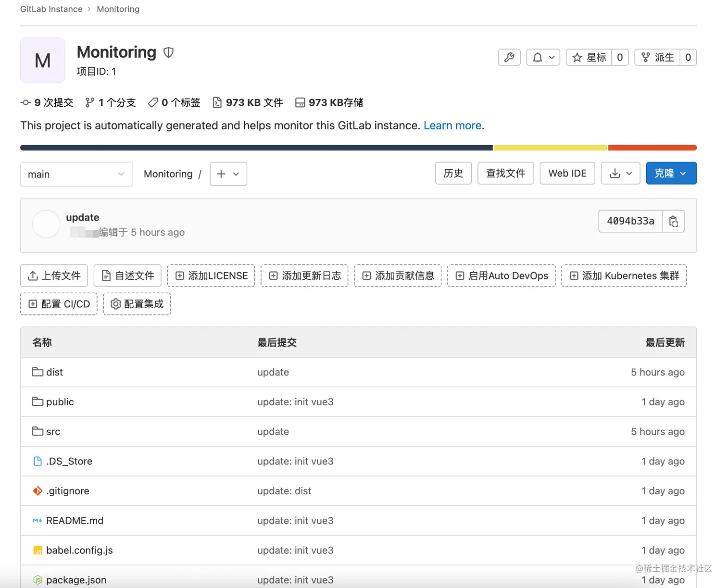The height and width of the screenshot is (588, 727).
Task: Open .gitignore row's update: dist commit
Action: [x=284, y=491]
